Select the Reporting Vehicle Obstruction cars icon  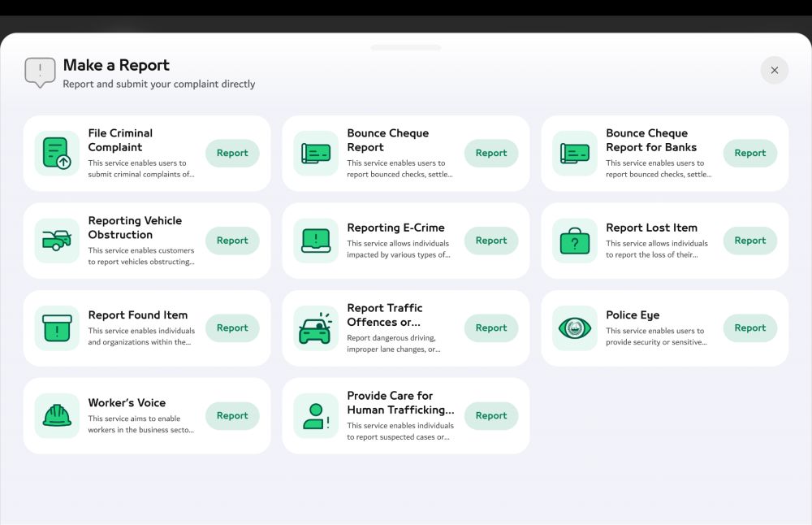point(57,241)
